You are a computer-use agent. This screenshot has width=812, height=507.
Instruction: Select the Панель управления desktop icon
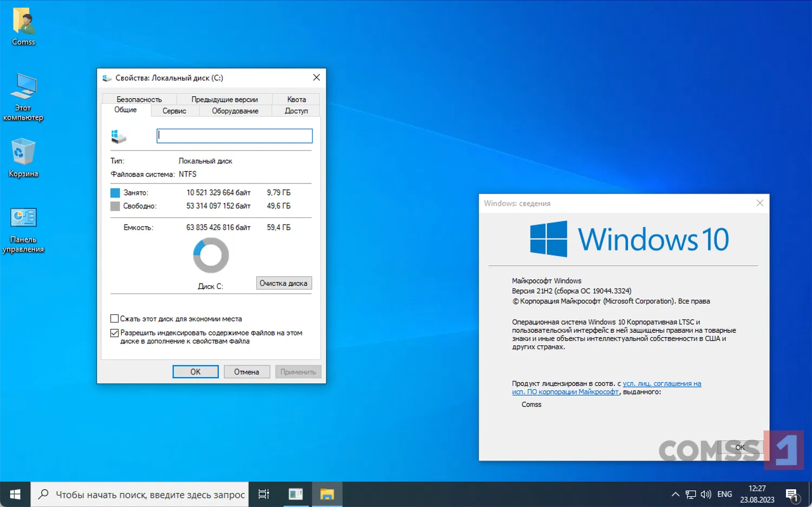(23, 230)
